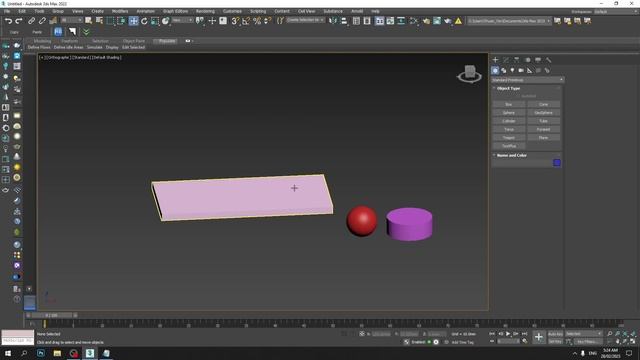Toggle the Set Key button
640x360 pixels.
point(555,341)
